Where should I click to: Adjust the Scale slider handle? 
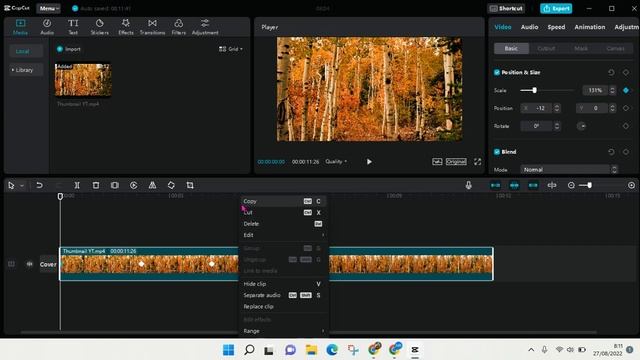pos(534,90)
